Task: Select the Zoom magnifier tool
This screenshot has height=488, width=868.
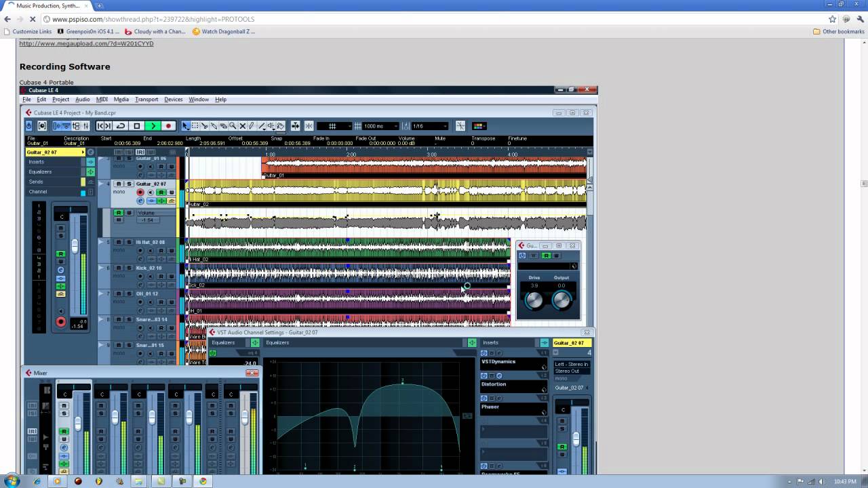Action: (x=233, y=126)
